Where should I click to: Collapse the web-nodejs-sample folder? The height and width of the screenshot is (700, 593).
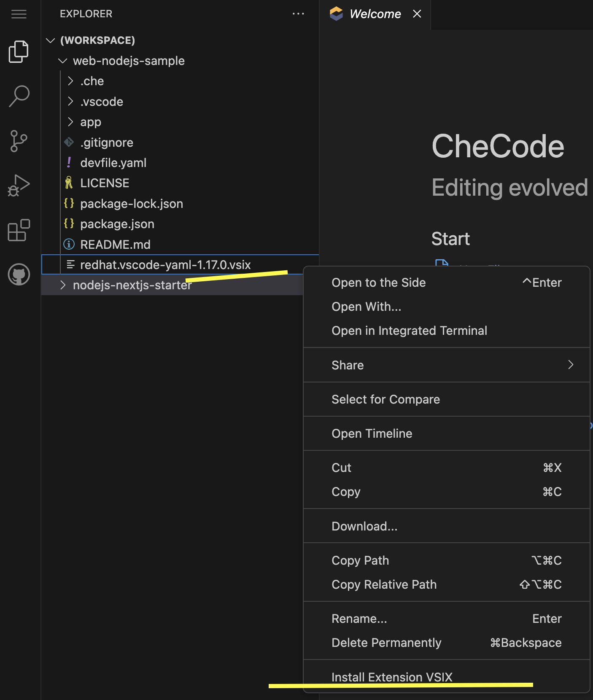[63, 61]
